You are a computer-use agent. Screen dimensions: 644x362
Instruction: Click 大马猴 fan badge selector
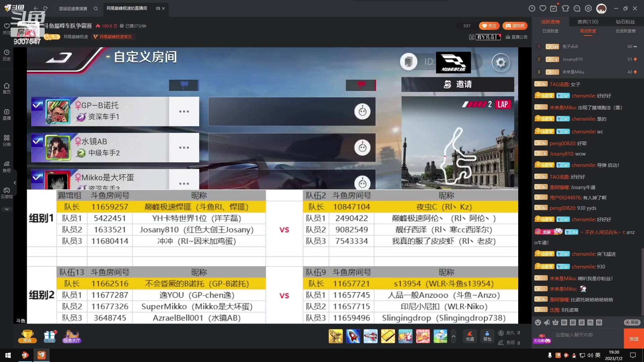click(x=542, y=339)
